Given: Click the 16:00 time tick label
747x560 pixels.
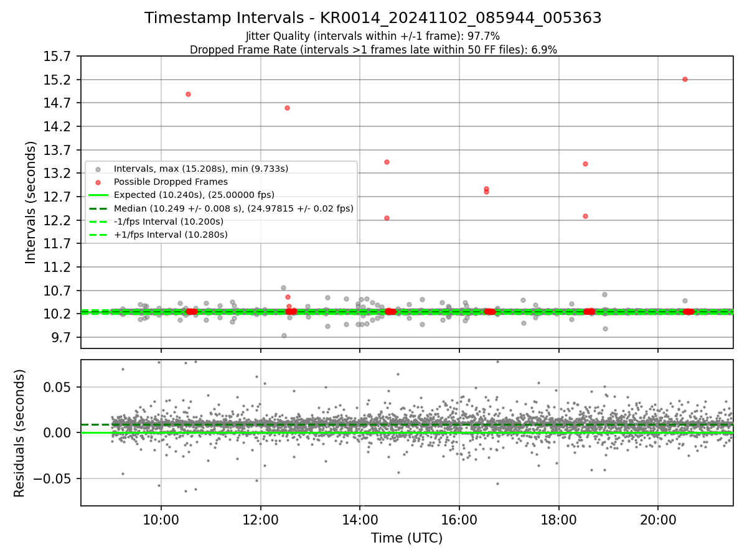Looking at the screenshot, I should click(x=459, y=519).
